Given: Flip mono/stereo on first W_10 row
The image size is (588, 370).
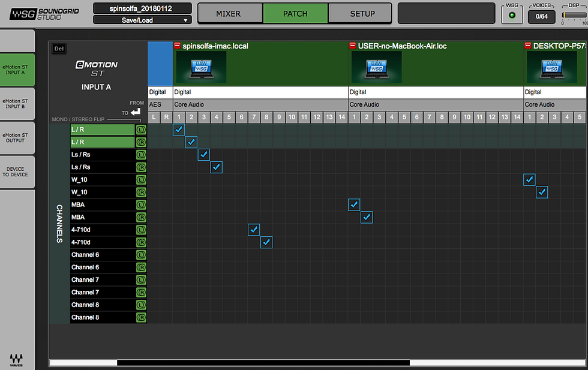Looking at the screenshot, I should point(141,180).
